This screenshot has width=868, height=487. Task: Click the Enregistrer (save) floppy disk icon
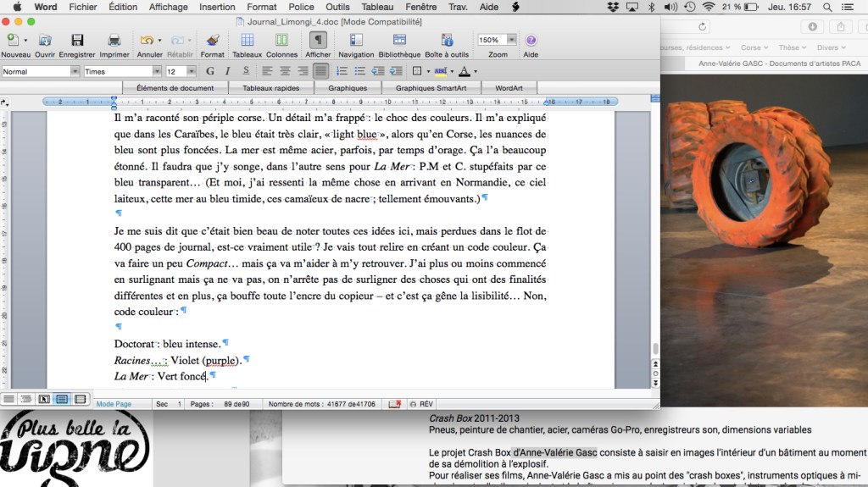click(x=77, y=41)
